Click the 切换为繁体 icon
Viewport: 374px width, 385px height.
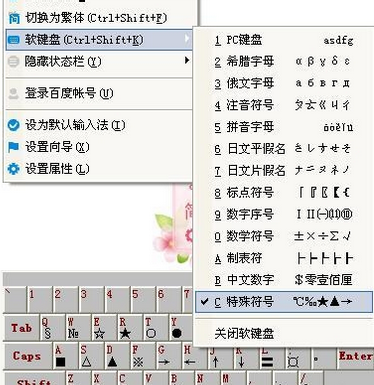coord(14,18)
